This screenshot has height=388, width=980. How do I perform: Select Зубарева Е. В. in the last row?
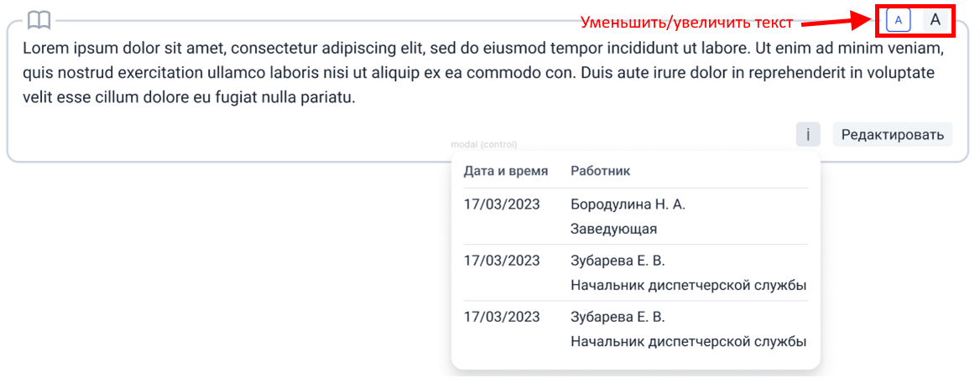coord(618,317)
